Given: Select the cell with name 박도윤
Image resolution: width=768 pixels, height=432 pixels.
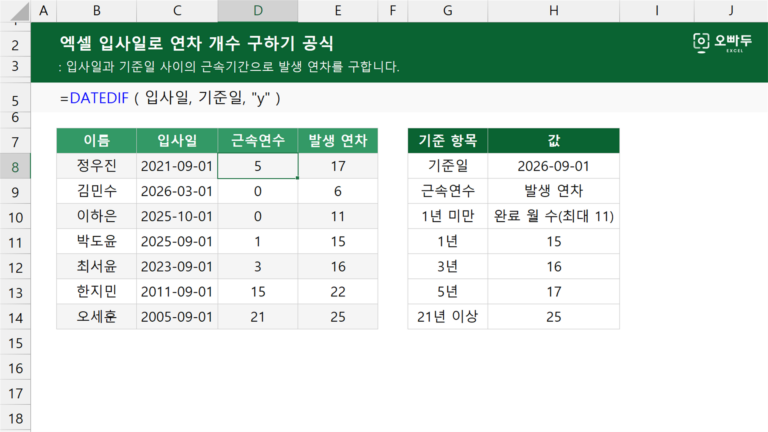Looking at the screenshot, I should (96, 241).
